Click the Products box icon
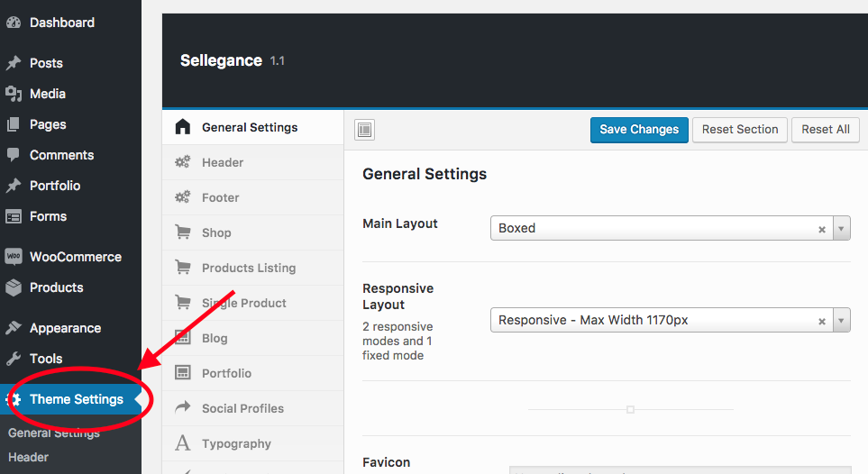Viewport: 868px width, 474px height. click(14, 287)
